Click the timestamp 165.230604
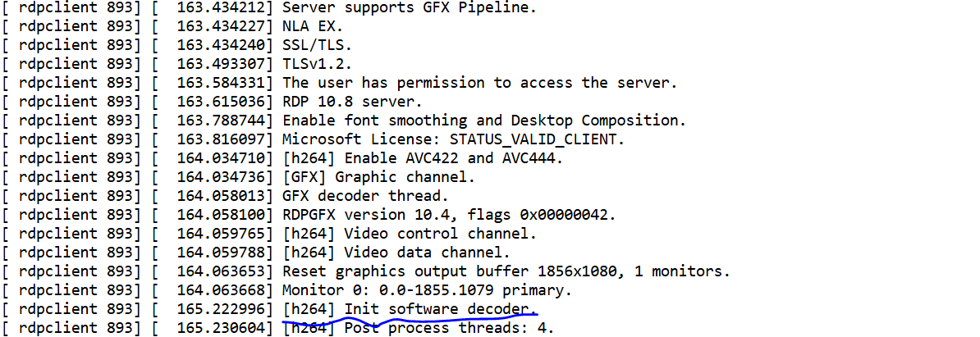The height and width of the screenshot is (337, 980). 226,328
